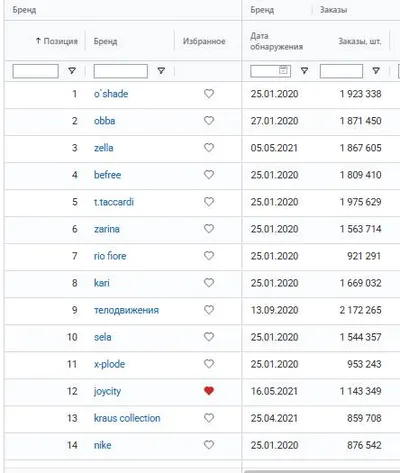Open filter icon for Дата обнаружения column

tap(304, 71)
